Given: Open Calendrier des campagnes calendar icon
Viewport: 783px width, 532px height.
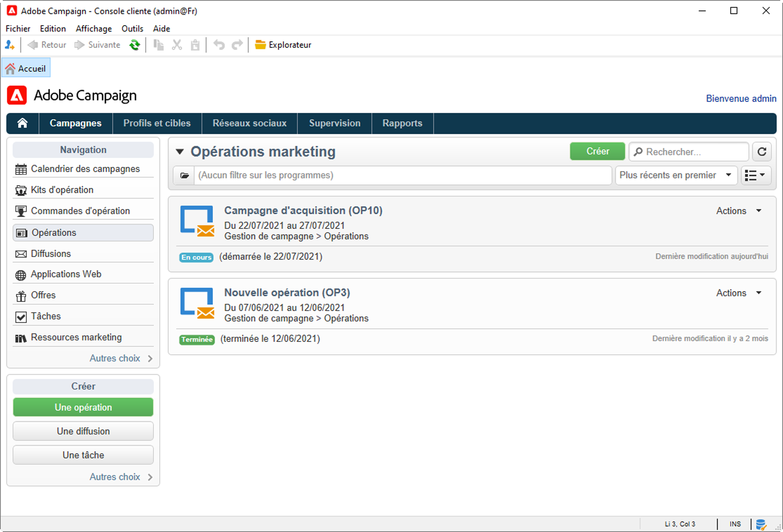Looking at the screenshot, I should 21,169.
